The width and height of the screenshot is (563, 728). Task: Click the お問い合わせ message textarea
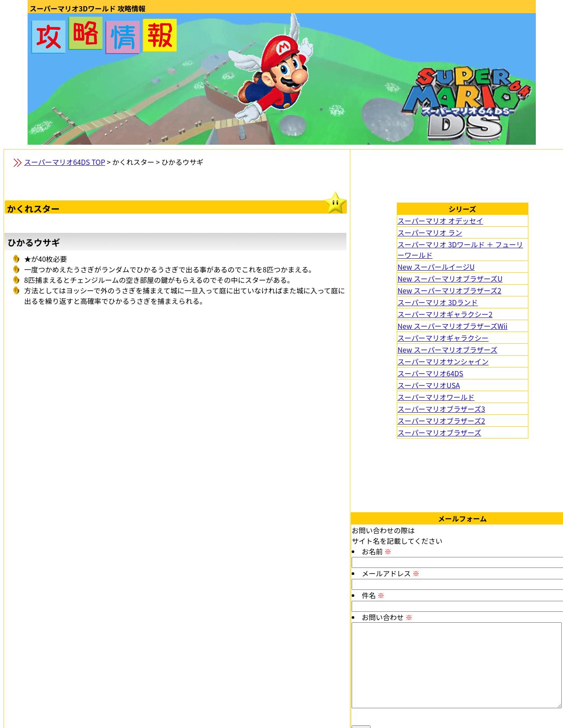coord(456,665)
